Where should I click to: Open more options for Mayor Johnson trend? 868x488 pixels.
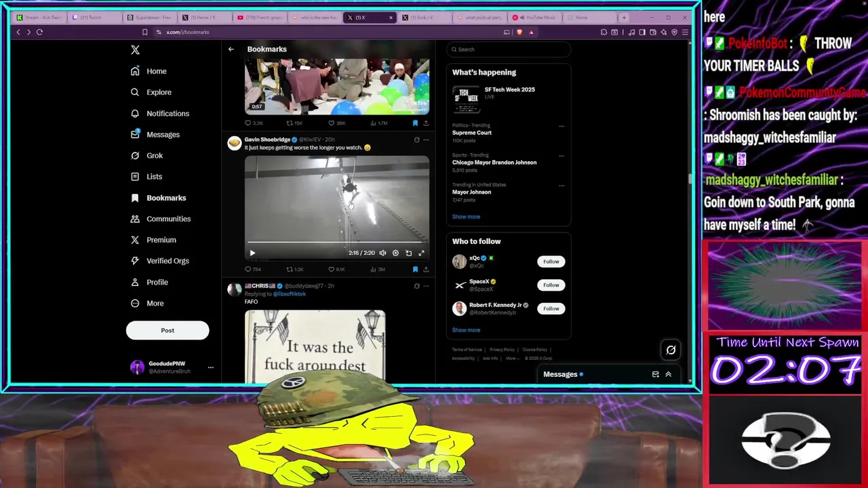pyautogui.click(x=561, y=185)
